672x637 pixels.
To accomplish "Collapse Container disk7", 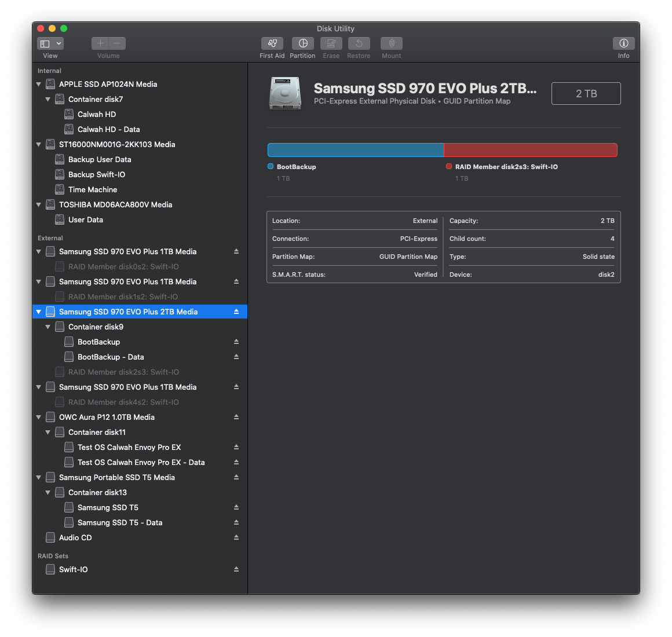I will click(x=48, y=100).
